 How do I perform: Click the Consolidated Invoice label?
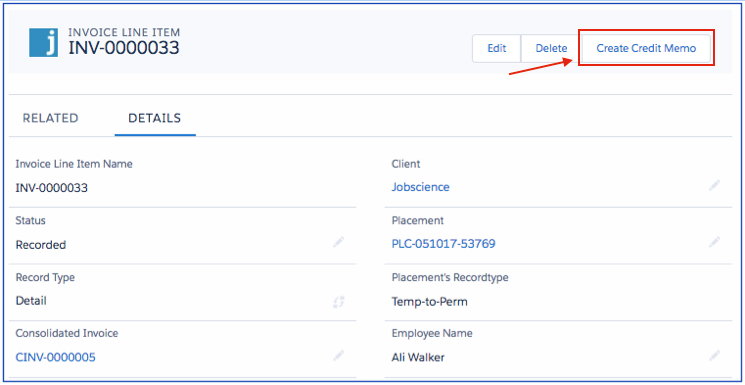(x=67, y=334)
